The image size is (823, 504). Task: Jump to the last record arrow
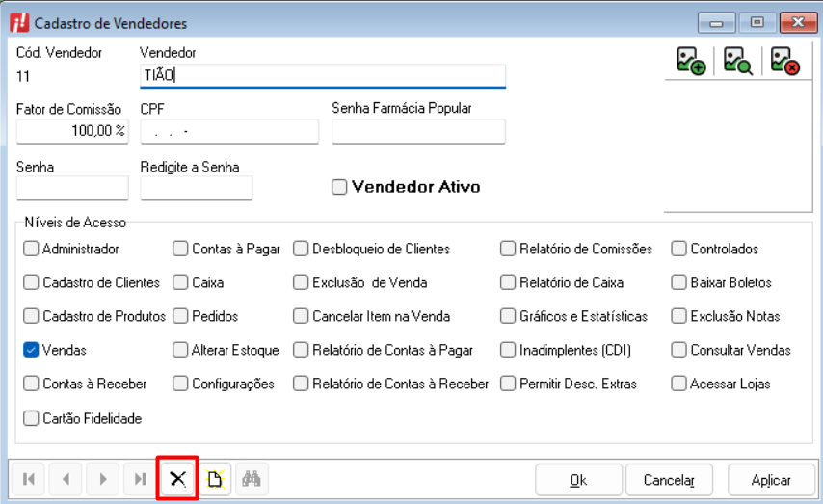(140, 479)
